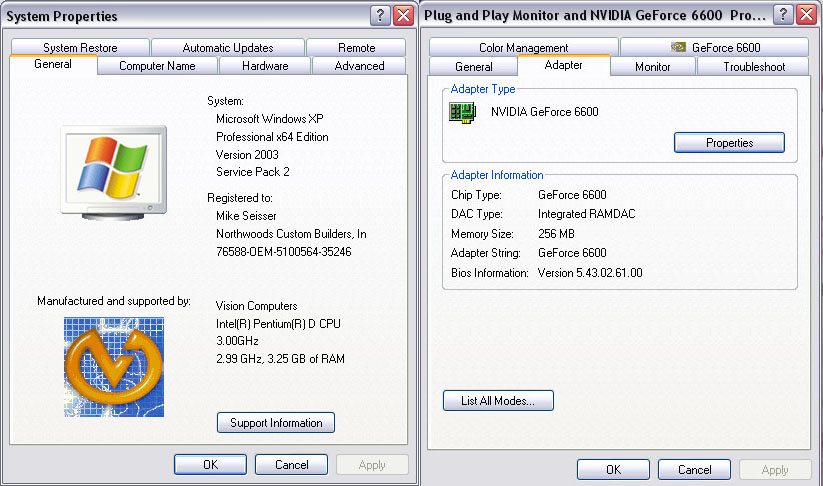Select the Adapter tab

[563, 65]
